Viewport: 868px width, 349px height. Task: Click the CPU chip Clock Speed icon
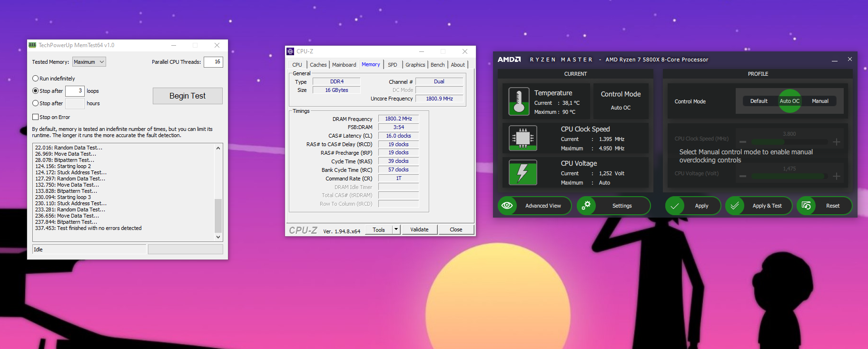click(523, 138)
